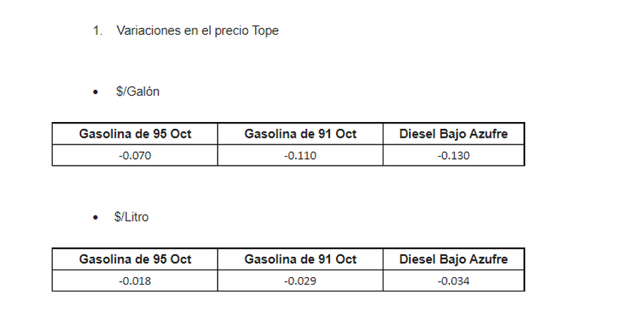Click the word "Tope" in the heading
Screen dimensions: 644x311
(264, 31)
